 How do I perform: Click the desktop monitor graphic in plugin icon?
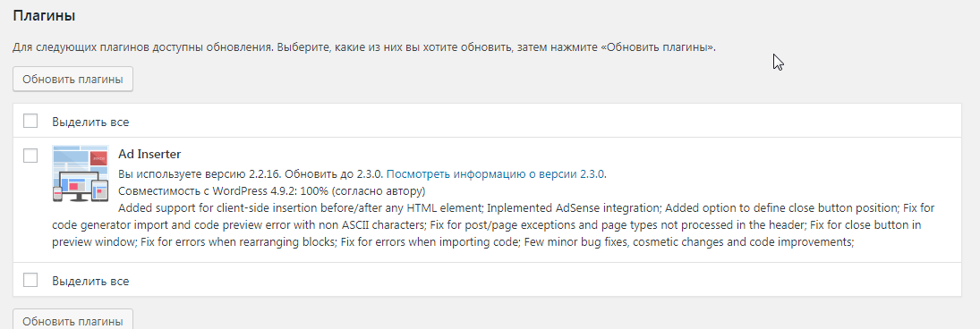coord(79,186)
